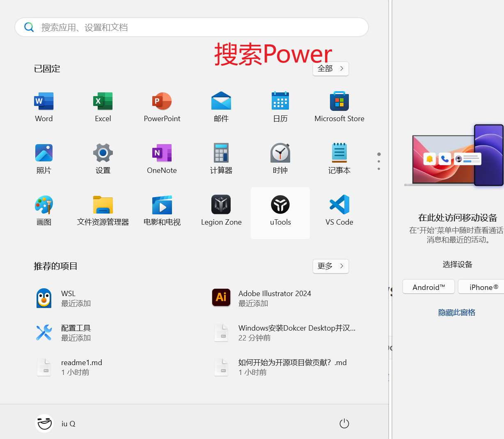The image size is (504, 439).
Task: Show more recommendations with 更多
Action: tap(331, 266)
